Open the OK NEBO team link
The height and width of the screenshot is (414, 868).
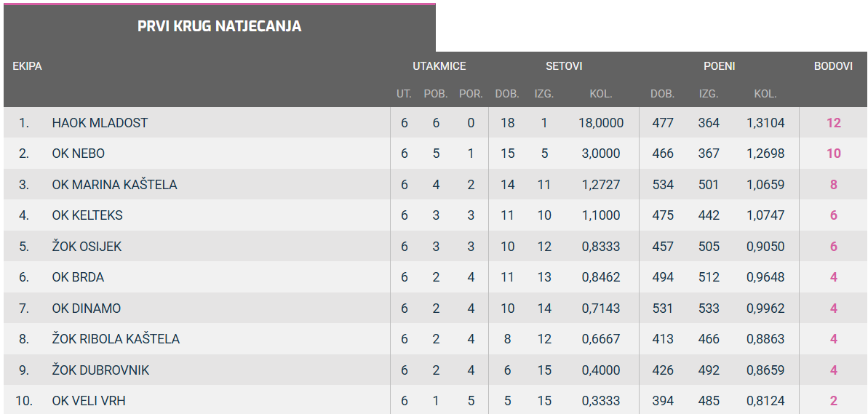[78, 154]
